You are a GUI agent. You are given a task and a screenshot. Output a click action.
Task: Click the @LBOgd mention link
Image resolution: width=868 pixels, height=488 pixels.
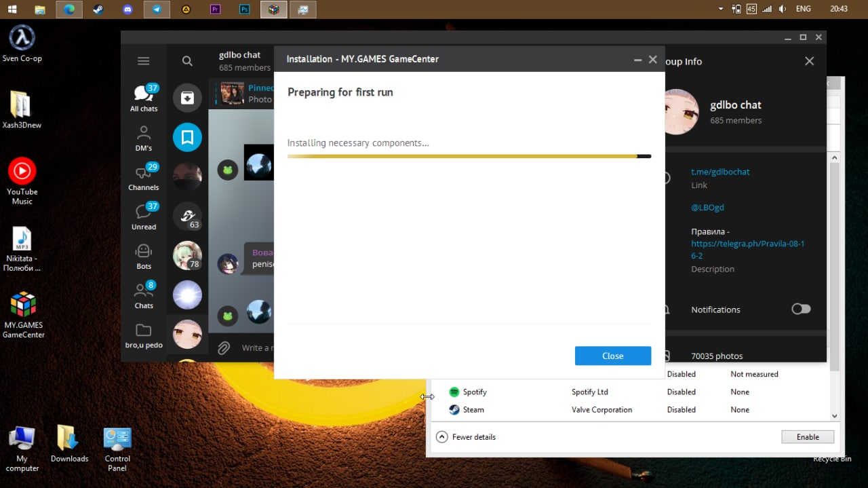[707, 207]
